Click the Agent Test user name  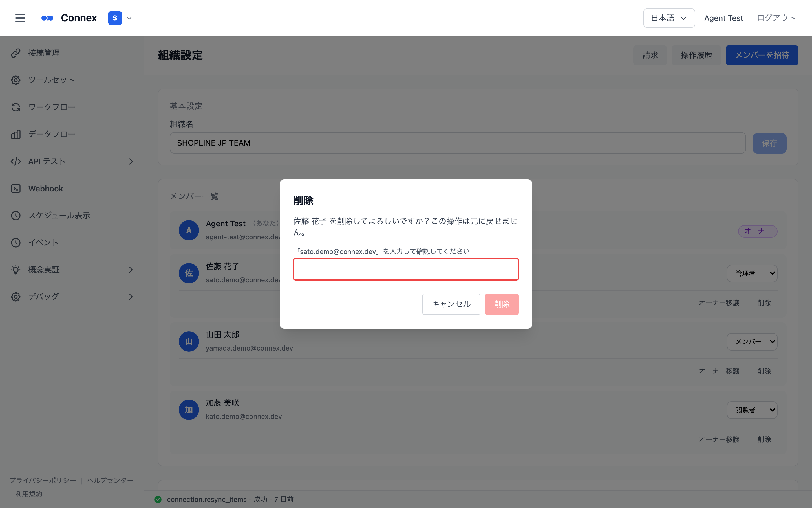(x=723, y=18)
